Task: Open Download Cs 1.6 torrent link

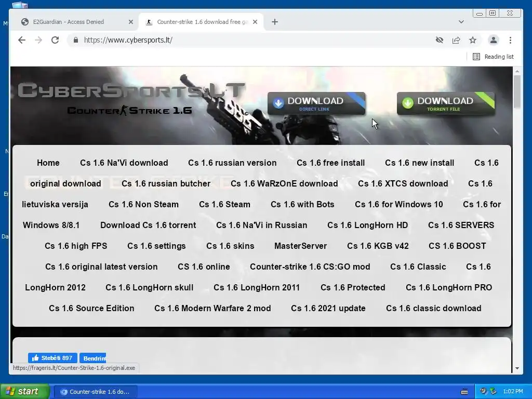Action: (x=148, y=225)
